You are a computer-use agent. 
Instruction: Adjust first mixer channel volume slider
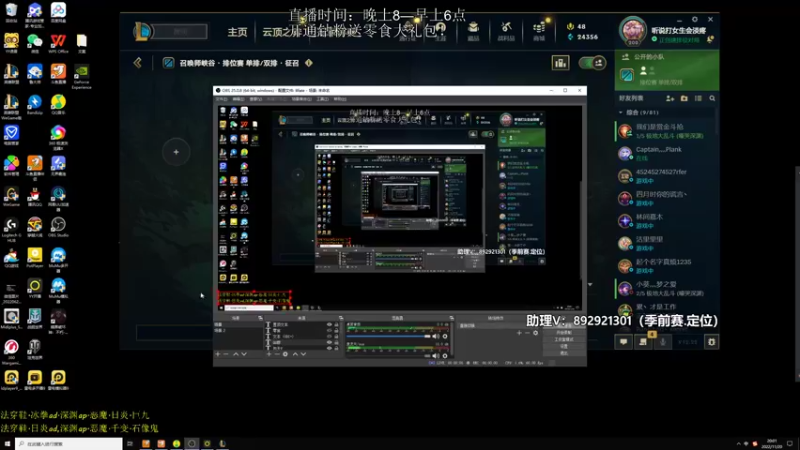(388, 336)
